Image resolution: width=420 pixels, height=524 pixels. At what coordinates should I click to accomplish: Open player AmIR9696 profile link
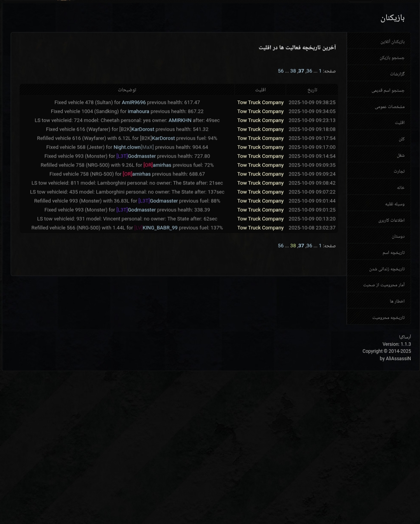click(x=134, y=102)
